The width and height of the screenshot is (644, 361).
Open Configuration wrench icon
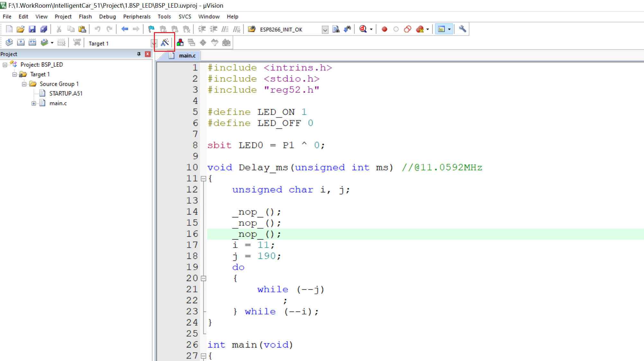click(462, 29)
